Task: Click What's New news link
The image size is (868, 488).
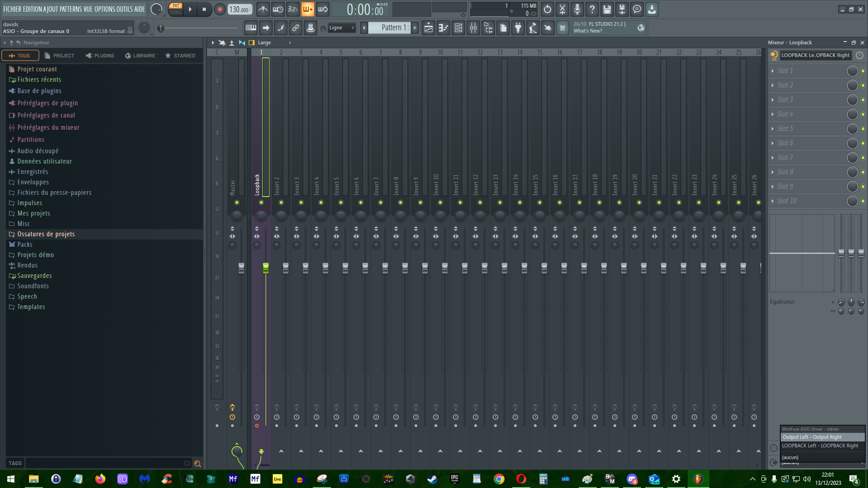Action: (588, 31)
